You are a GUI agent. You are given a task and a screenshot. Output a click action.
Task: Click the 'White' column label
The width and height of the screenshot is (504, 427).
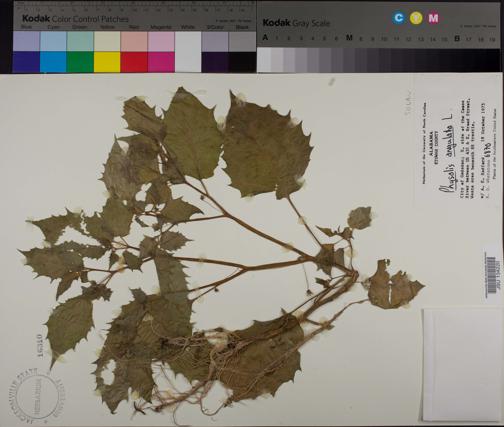pos(188,27)
